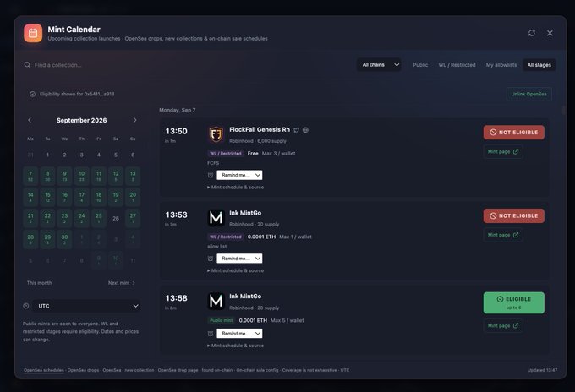Open Remind me dropdown for 13:50 mint
The height and width of the screenshot is (392, 575).
click(239, 175)
